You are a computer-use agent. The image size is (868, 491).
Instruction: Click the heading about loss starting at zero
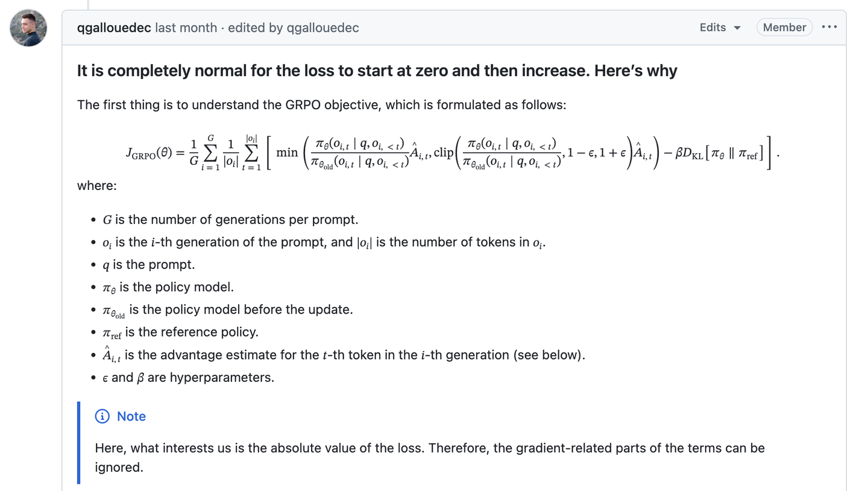(x=377, y=71)
